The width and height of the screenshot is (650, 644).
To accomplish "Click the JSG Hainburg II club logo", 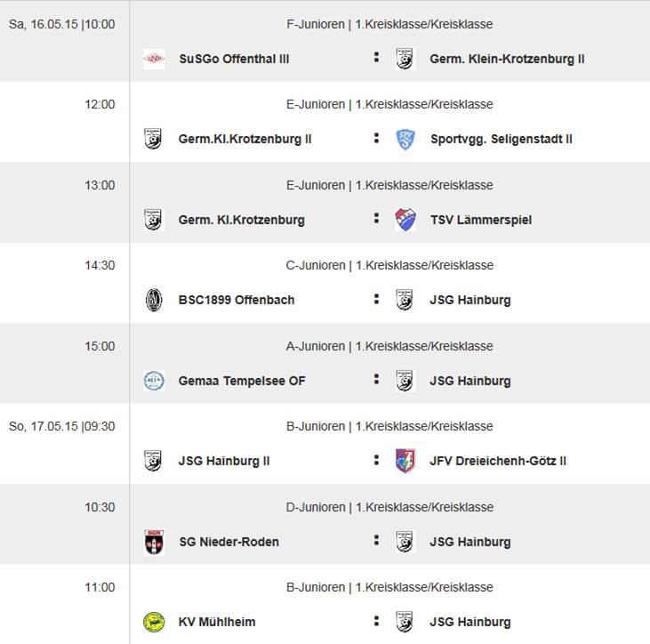I will coord(154,461).
